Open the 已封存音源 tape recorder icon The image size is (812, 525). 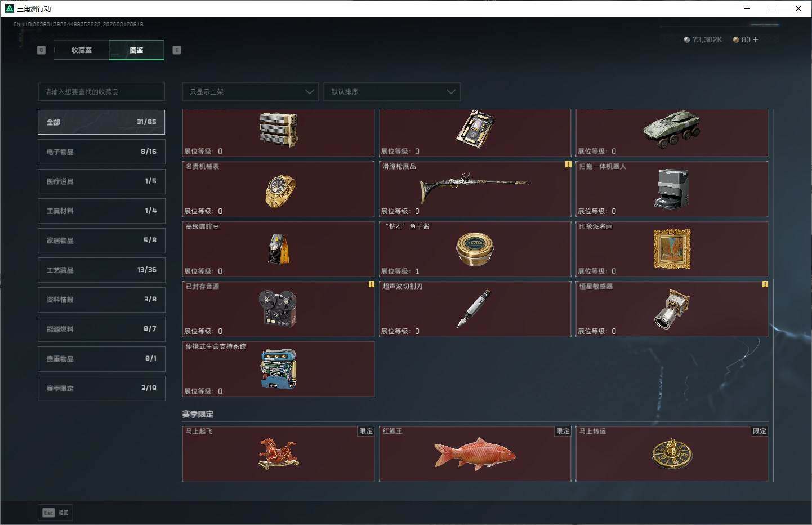[278, 309]
